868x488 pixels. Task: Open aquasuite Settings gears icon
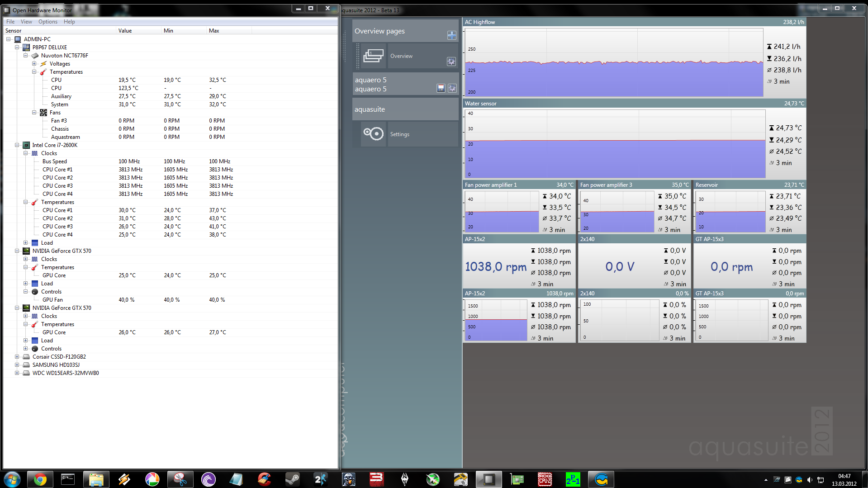pos(374,134)
